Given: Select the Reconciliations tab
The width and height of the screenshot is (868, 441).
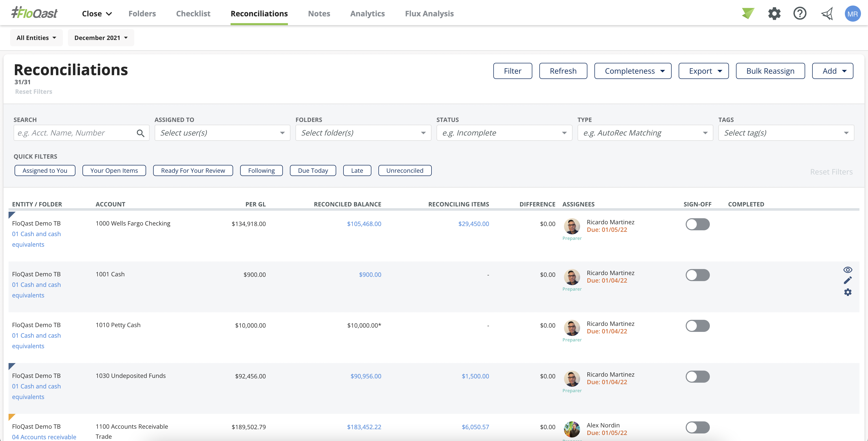Looking at the screenshot, I should (x=259, y=14).
